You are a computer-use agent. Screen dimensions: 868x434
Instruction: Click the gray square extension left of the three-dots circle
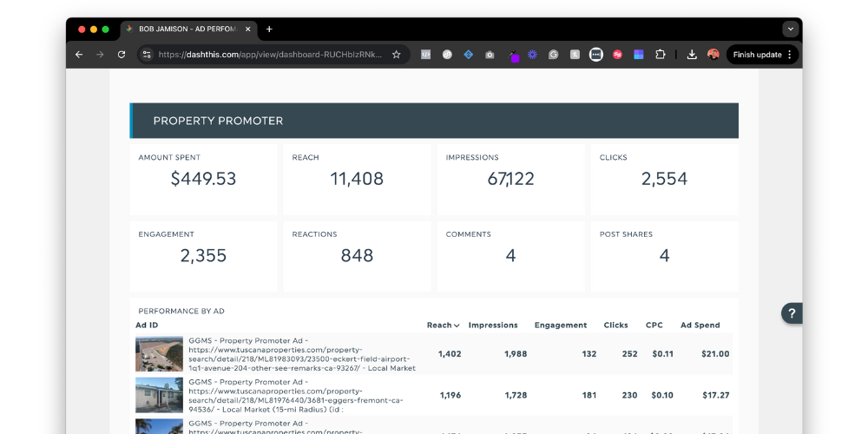(575, 55)
